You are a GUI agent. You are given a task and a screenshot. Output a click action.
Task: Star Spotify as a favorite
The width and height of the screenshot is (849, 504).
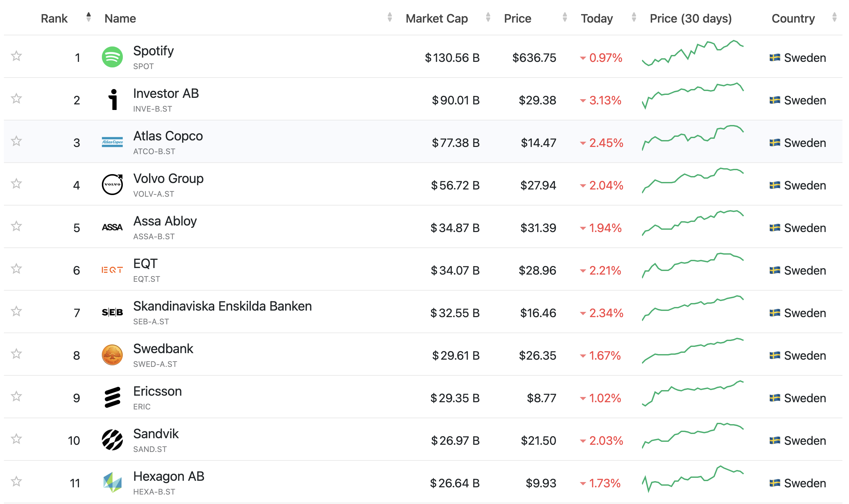coord(16,56)
